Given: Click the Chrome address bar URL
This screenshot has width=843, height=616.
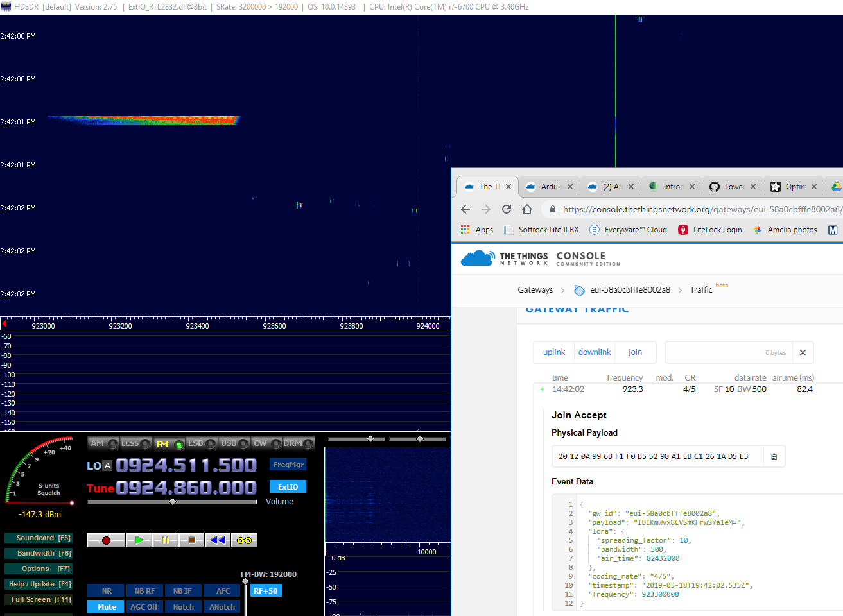Looking at the screenshot, I should [702, 209].
